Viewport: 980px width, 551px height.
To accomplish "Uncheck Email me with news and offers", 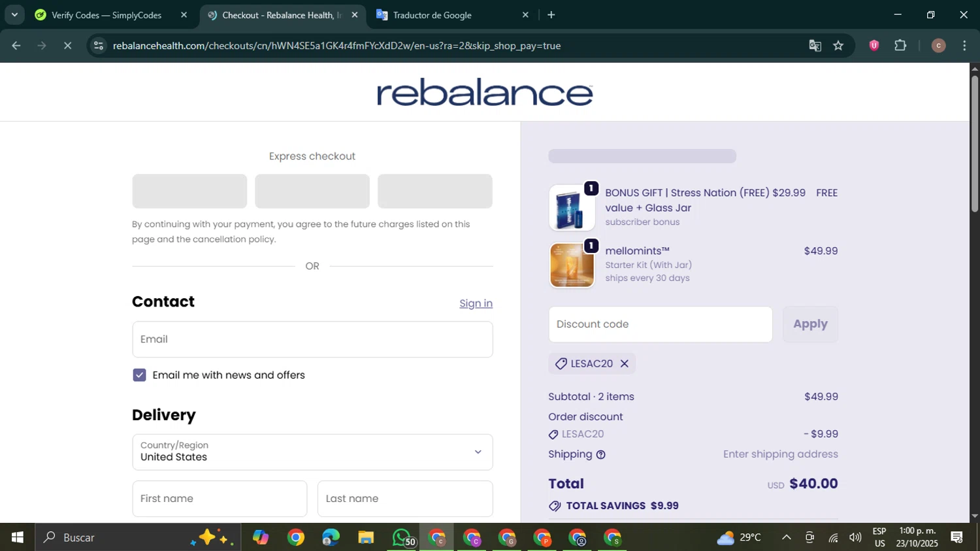I will 139,375.
